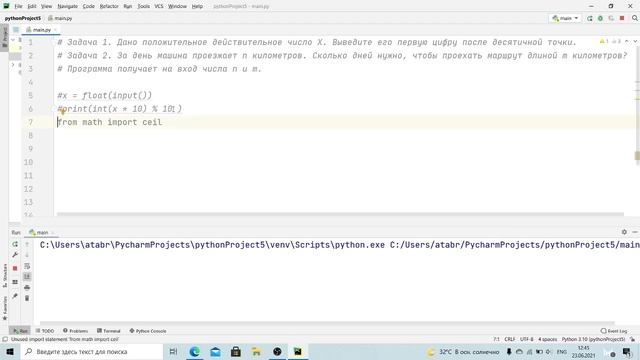
Task: Open the Problems tool window
Action: point(76,331)
